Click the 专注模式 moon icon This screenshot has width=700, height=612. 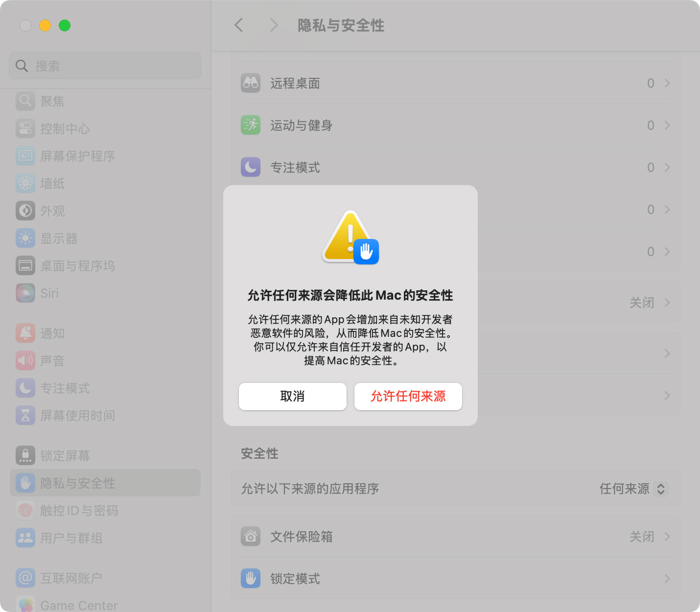click(250, 167)
